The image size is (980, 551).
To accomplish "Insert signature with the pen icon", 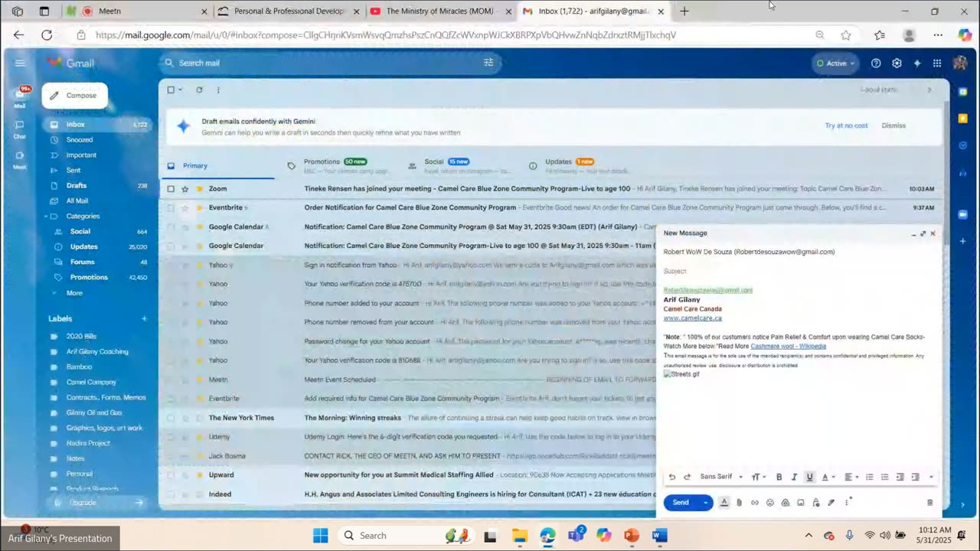I will 831,503.
